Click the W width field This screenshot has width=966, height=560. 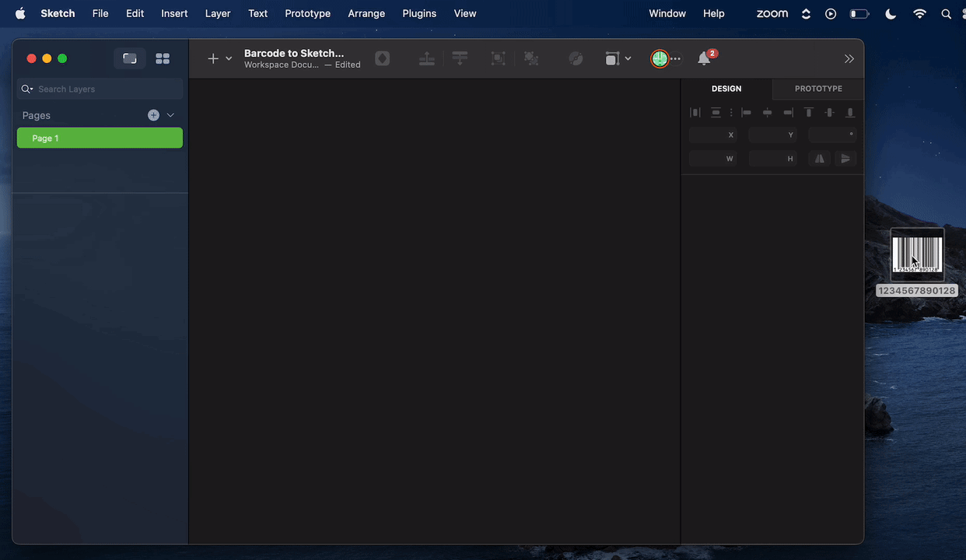713,159
